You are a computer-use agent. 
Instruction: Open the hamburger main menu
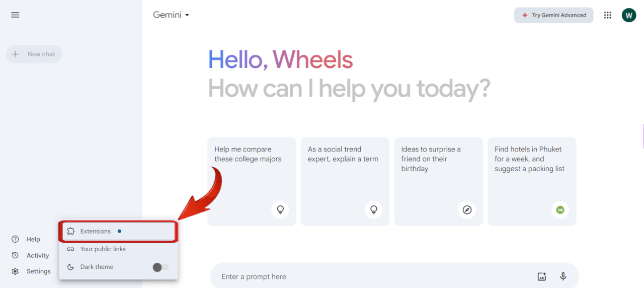coord(15,15)
